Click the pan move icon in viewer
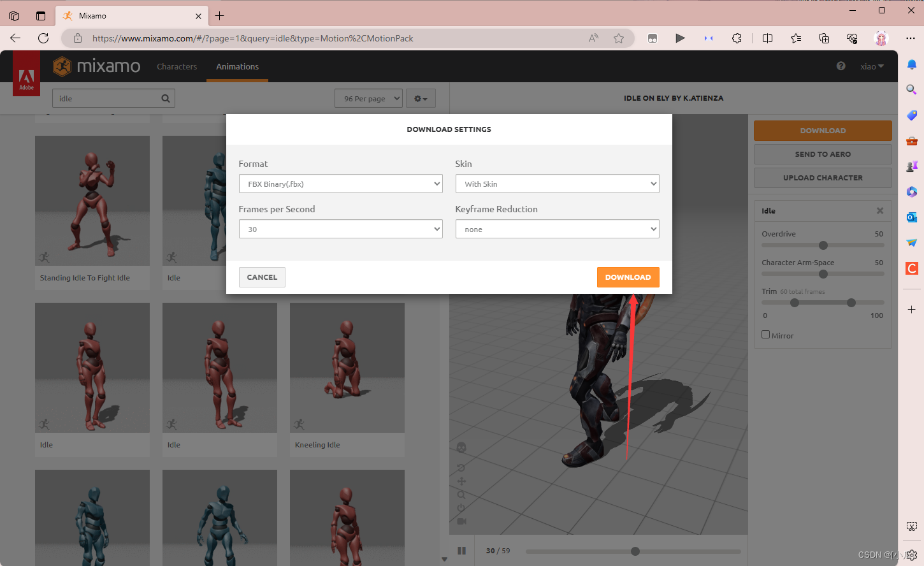 coord(461,481)
